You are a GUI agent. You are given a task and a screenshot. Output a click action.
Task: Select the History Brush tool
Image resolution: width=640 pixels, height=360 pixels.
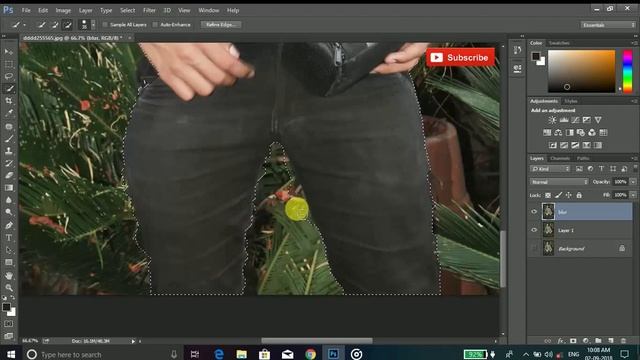pyautogui.click(x=9, y=163)
